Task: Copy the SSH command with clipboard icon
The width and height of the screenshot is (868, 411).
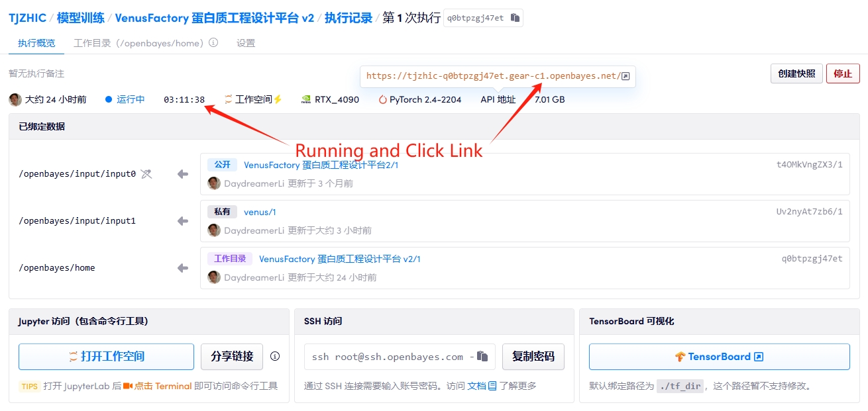Action: [482, 357]
